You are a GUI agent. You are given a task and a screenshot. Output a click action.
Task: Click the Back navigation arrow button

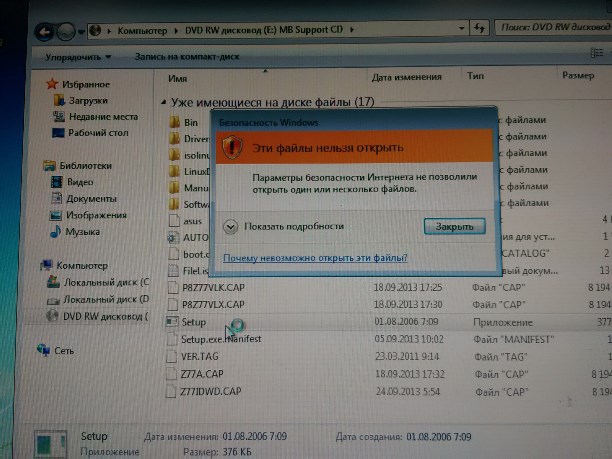tap(44, 31)
